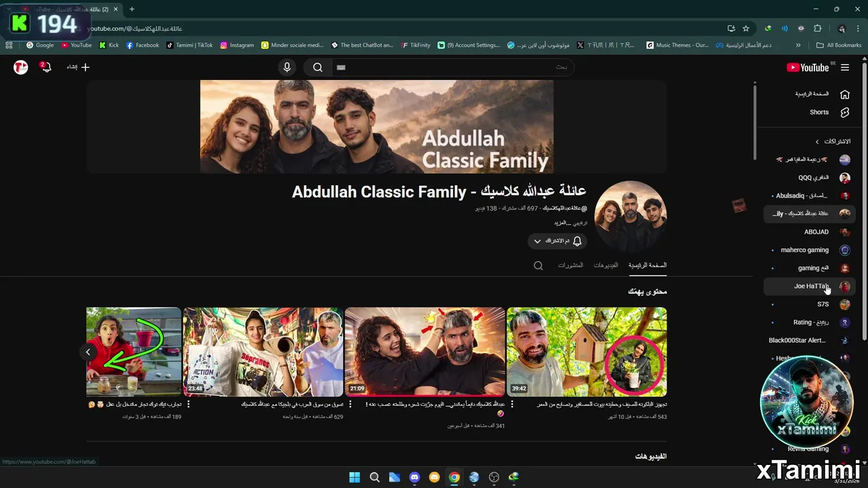Open Chrome from the taskbar
The image size is (868, 488).
coord(454,477)
